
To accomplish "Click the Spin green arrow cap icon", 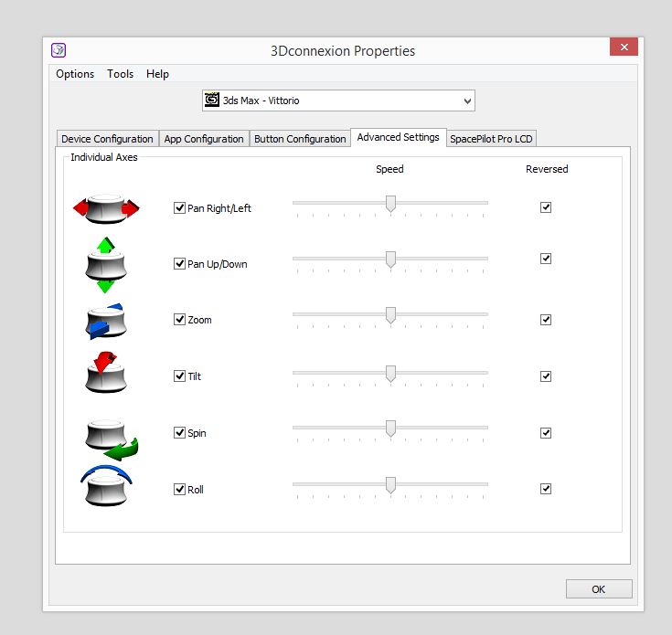I will point(112,439).
